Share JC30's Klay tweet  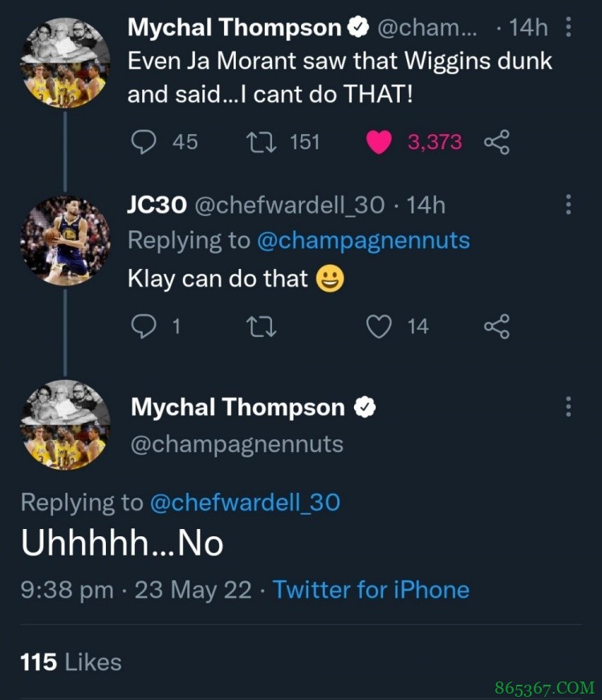[497, 326]
